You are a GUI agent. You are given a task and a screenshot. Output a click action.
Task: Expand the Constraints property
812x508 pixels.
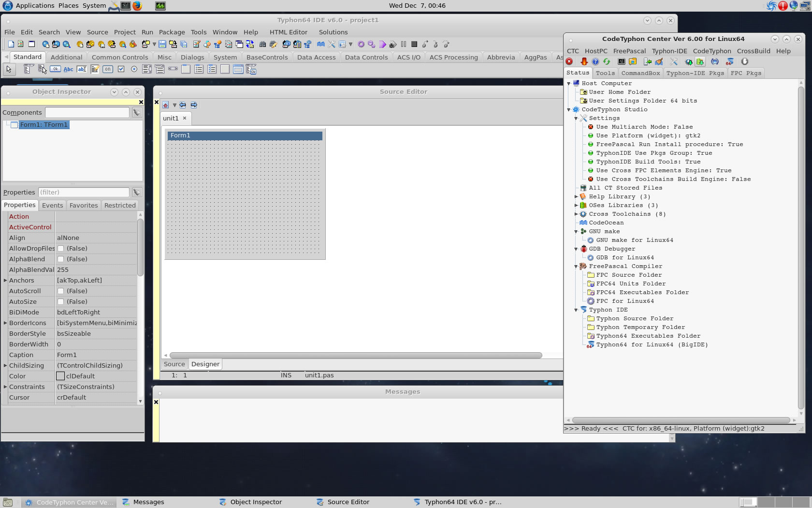tap(5, 387)
